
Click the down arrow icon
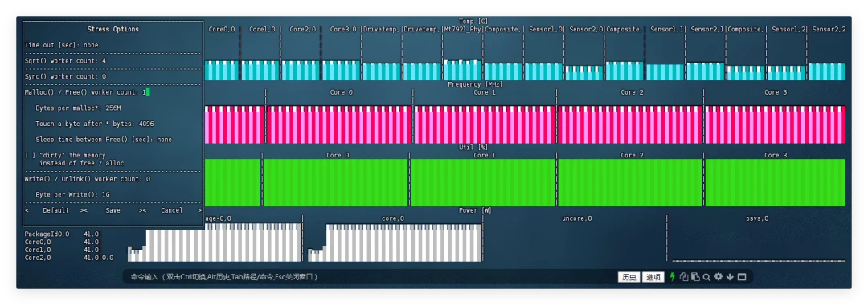pyautogui.click(x=730, y=277)
